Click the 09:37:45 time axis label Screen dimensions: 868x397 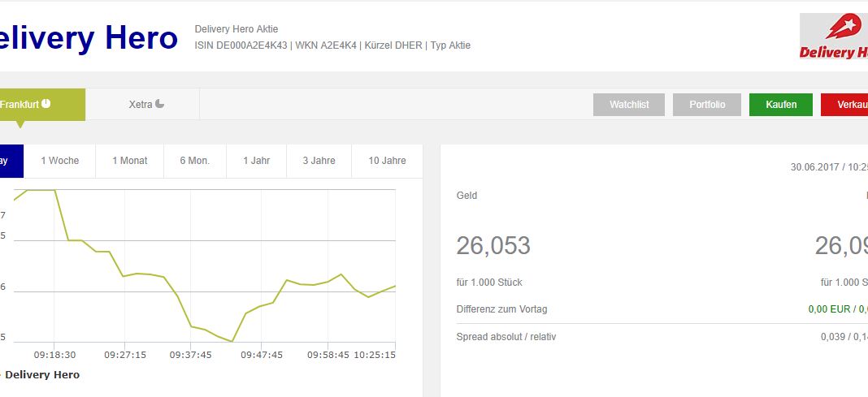click(190, 355)
